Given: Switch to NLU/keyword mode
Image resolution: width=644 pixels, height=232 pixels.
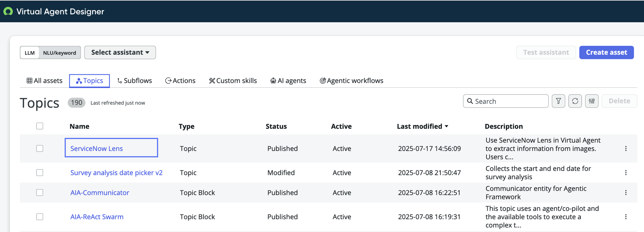Looking at the screenshot, I should click(x=60, y=53).
